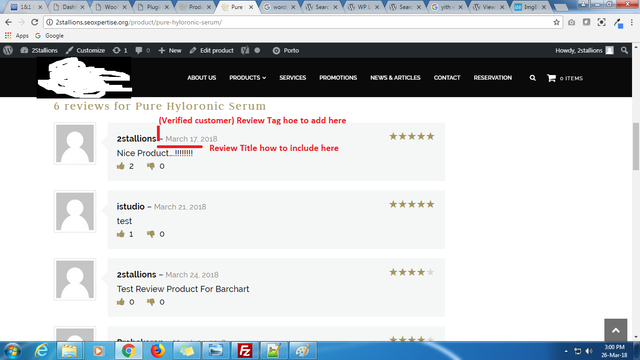Open the RESERVATION page
Image resolution: width=640 pixels, height=360 pixels.
(493, 78)
